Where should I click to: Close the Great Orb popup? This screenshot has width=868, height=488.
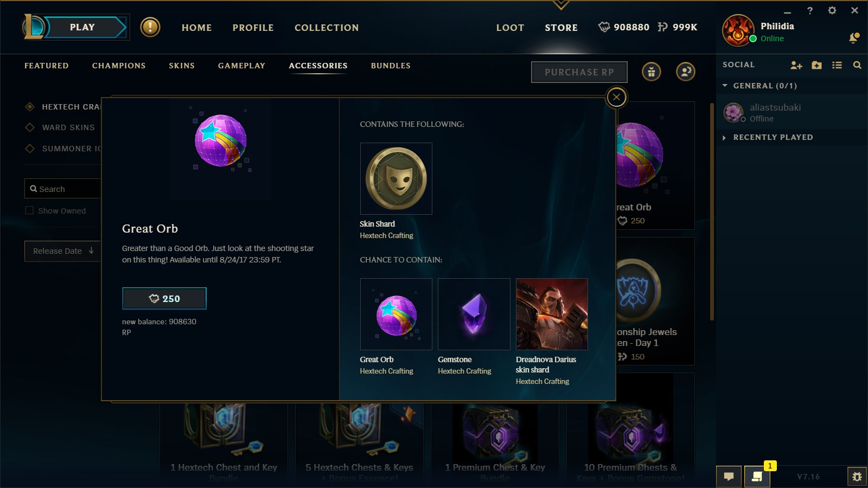[616, 98]
